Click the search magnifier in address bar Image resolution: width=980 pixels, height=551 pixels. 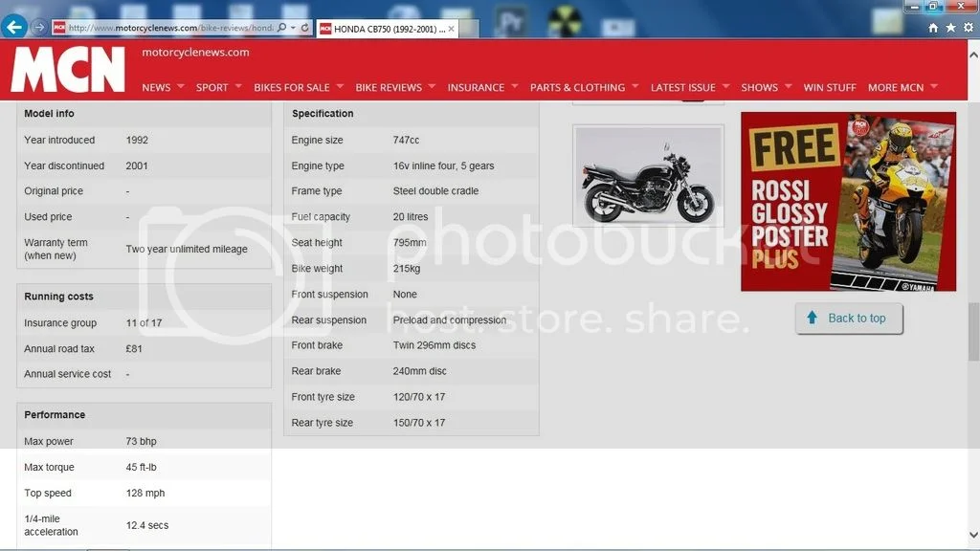tap(281, 28)
